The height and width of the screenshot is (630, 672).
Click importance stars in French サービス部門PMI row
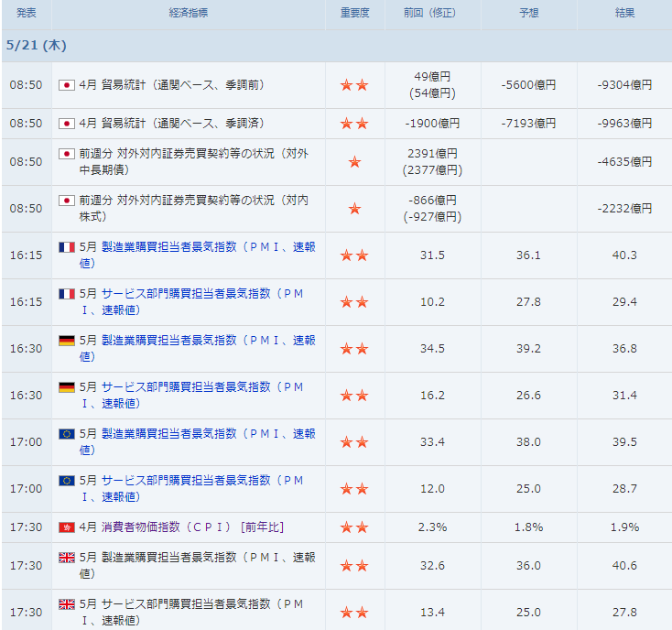pos(354,301)
